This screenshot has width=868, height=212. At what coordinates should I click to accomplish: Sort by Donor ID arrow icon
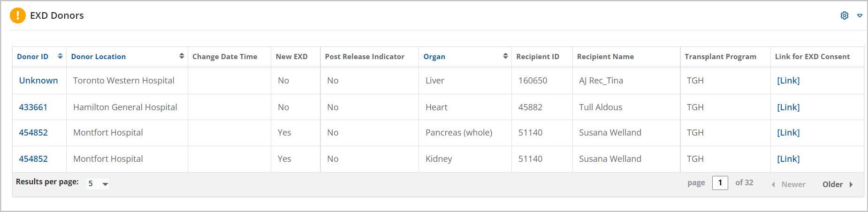(x=60, y=56)
